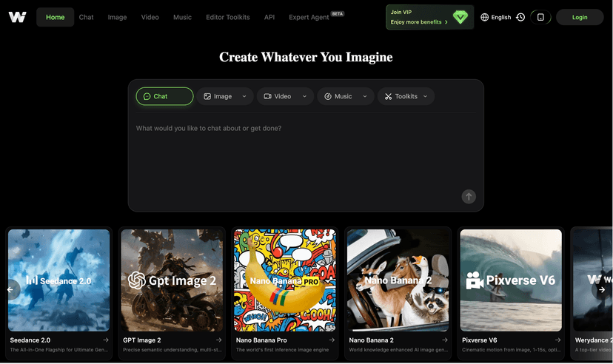613x364 pixels.
Task: Select the Toolkits mode pill
Action: pos(406,96)
